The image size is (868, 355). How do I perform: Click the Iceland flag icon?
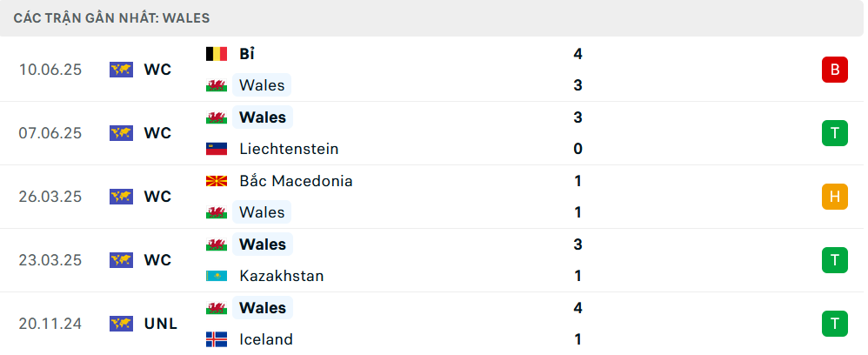(217, 339)
